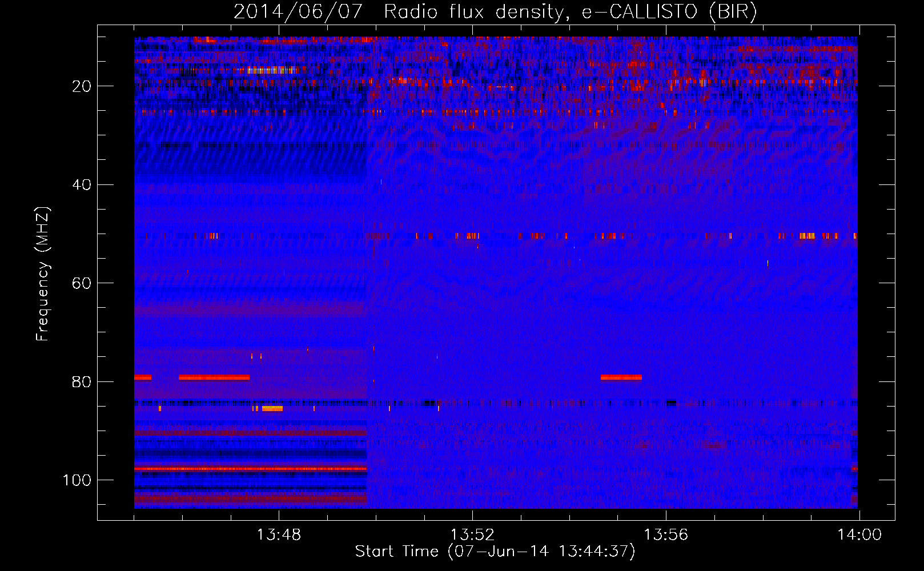Viewport: 924px width, 571px height.
Task: Click the "Frequency (MHZ)" axis label
Action: pyautogui.click(x=43, y=274)
